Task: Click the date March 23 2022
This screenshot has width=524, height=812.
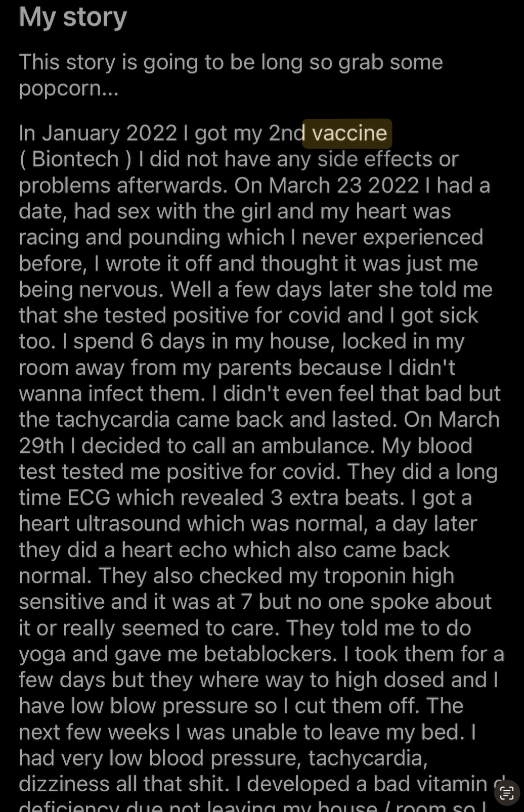Action: [343, 186]
